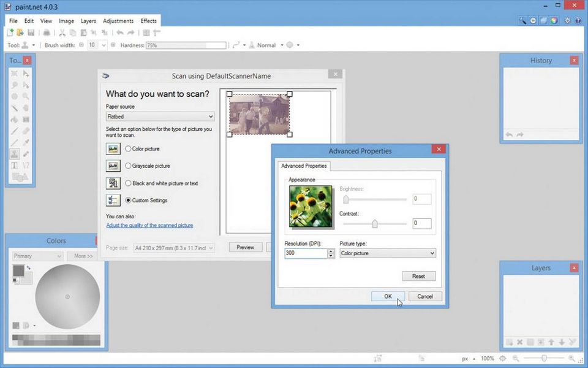Open the Primary color selector dropdown
The width and height of the screenshot is (588, 368).
point(37,256)
